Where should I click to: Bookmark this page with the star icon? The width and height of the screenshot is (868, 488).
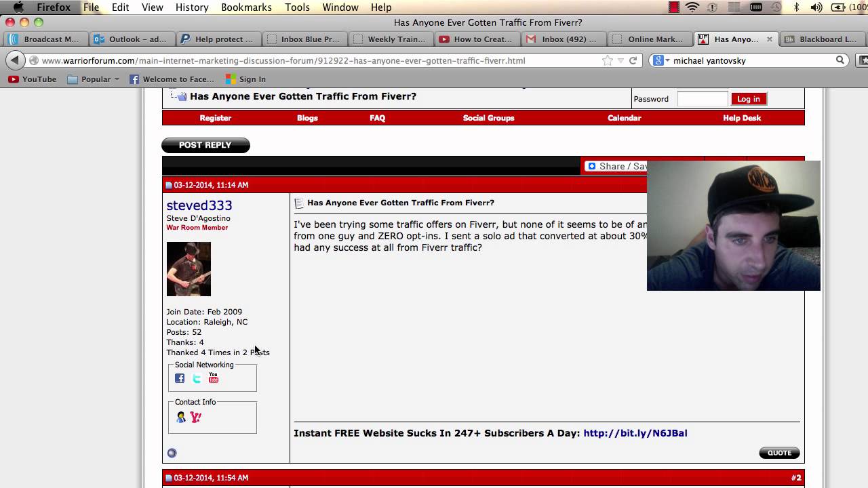(x=608, y=60)
